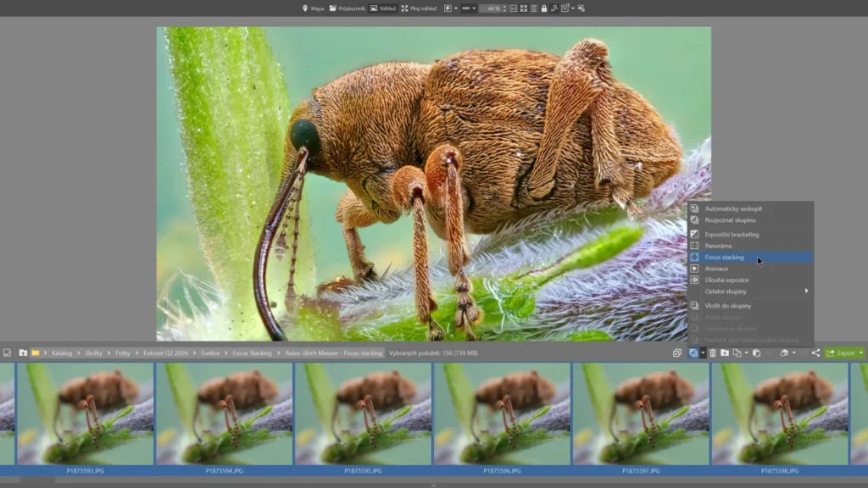Toggle the zoom lock icon
Viewport: 868px width, 488px height.
point(544,8)
